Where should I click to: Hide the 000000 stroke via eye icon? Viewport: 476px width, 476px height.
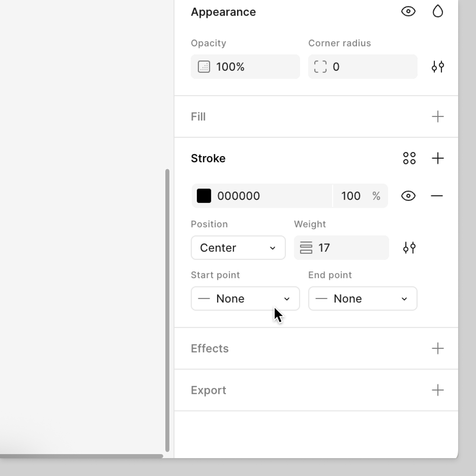(x=408, y=196)
